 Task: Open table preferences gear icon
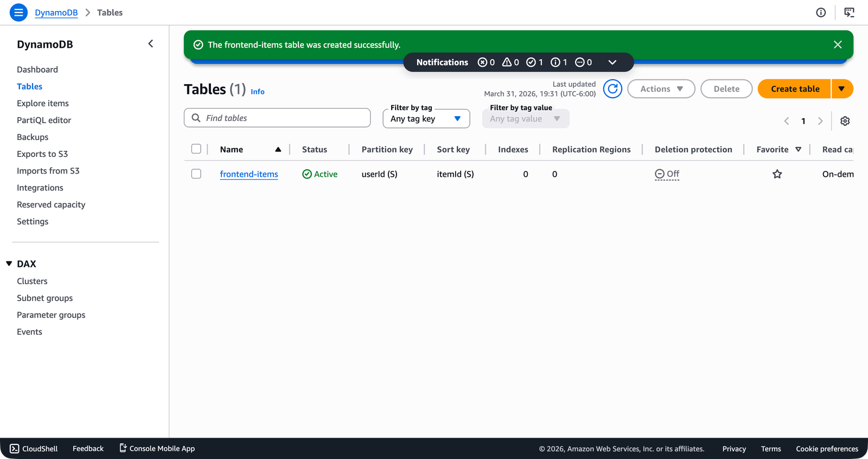tap(845, 121)
